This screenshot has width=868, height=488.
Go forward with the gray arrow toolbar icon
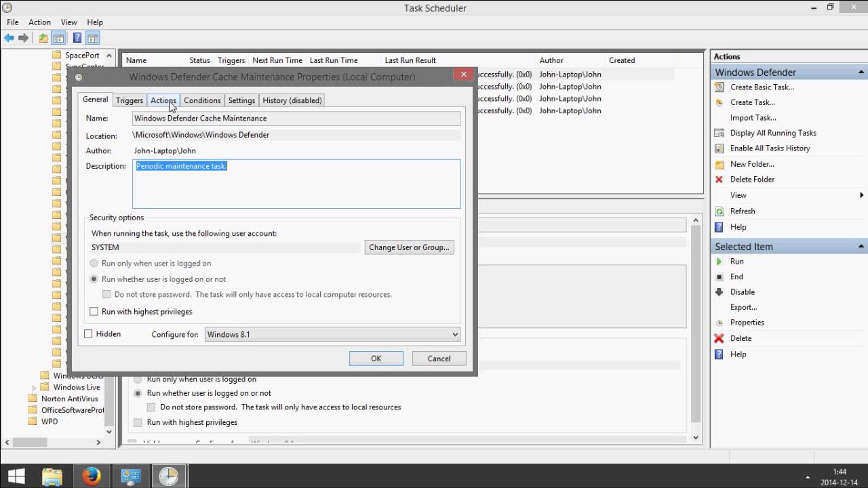[24, 38]
